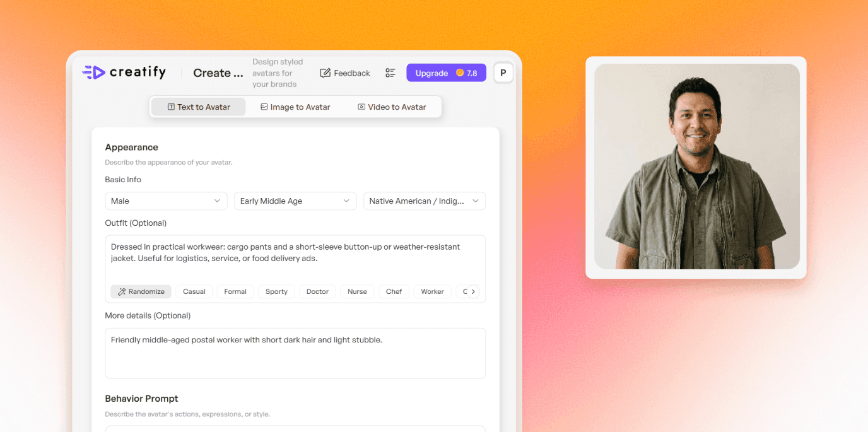
Task: Click the Appearance section heading
Action: [131, 147]
